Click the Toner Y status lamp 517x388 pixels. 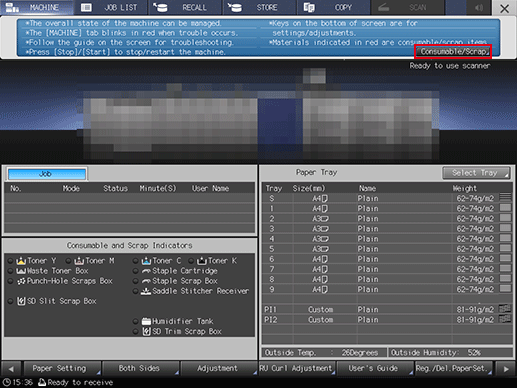pos(11,261)
